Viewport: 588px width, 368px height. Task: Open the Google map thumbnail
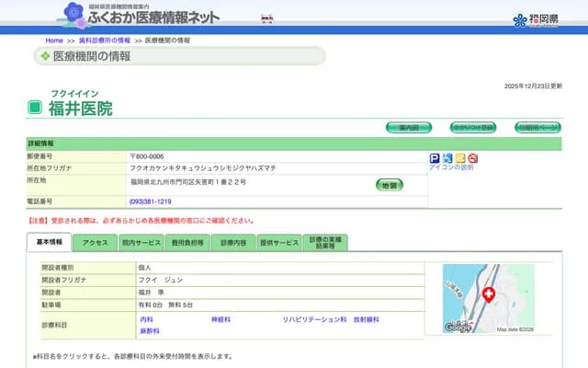488,299
